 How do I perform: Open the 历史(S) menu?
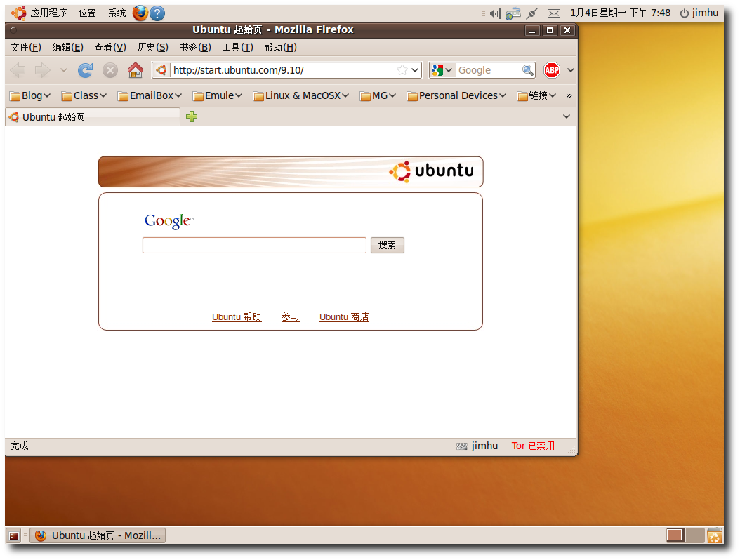[153, 47]
